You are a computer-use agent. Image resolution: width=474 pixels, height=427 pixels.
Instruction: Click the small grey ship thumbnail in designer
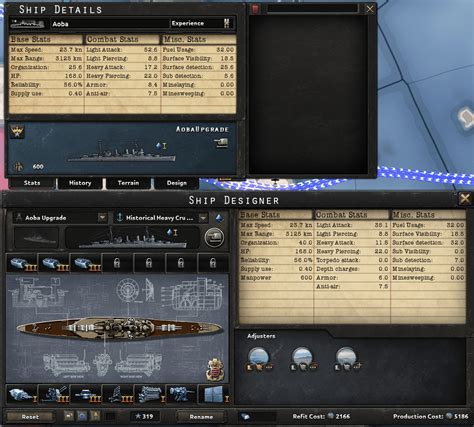[37, 237]
